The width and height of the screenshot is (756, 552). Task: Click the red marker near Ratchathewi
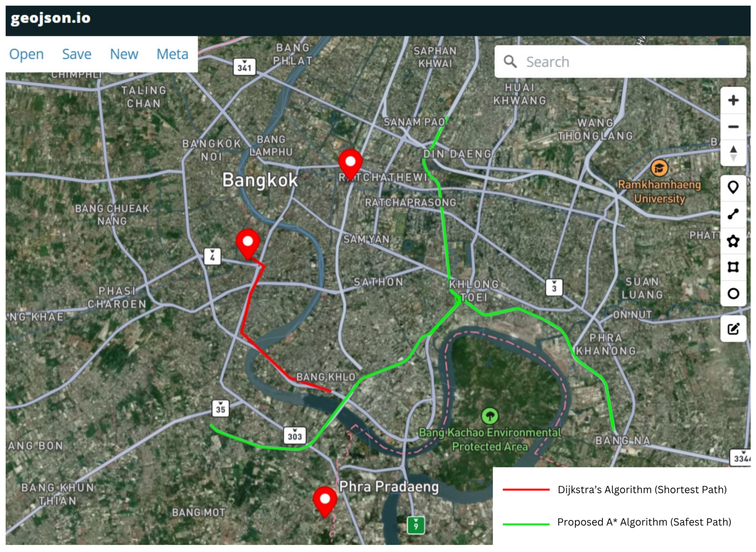350,165
